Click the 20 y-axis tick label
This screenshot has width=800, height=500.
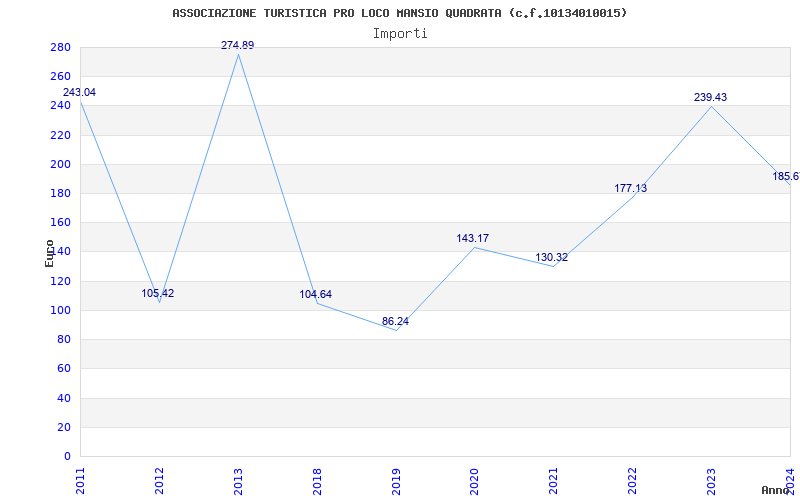tap(63, 427)
